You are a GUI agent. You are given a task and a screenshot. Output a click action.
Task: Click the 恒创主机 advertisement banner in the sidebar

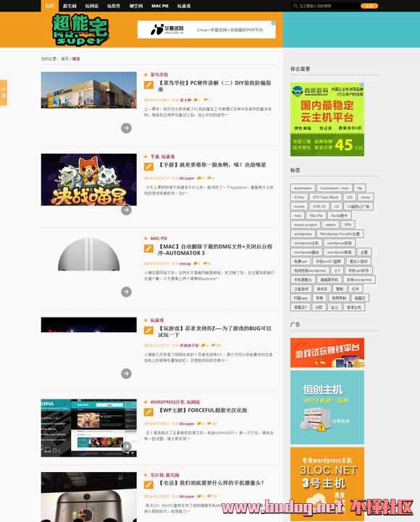(327, 407)
